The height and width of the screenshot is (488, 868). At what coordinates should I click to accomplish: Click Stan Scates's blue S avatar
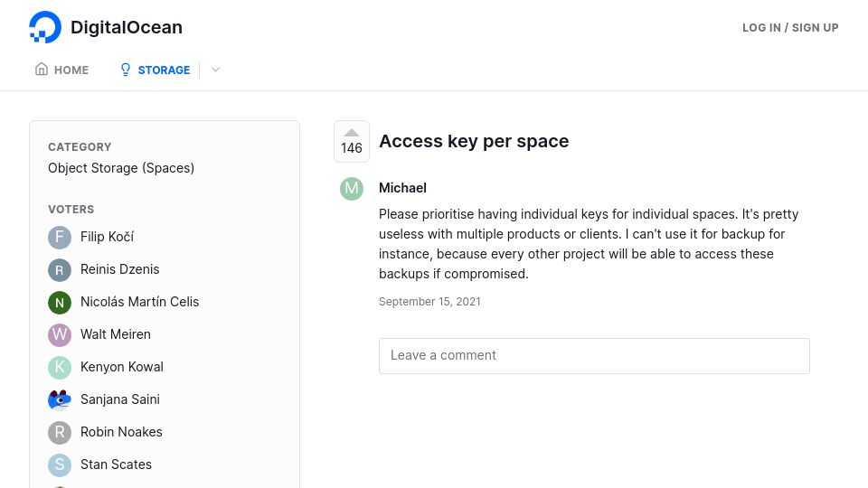pos(60,465)
